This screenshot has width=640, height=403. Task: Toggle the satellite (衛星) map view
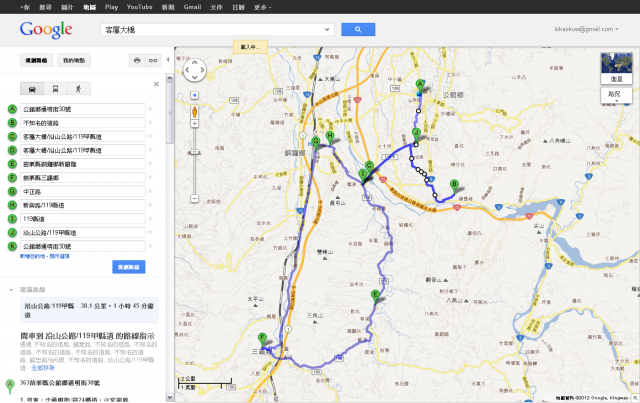pyautogui.click(x=616, y=69)
